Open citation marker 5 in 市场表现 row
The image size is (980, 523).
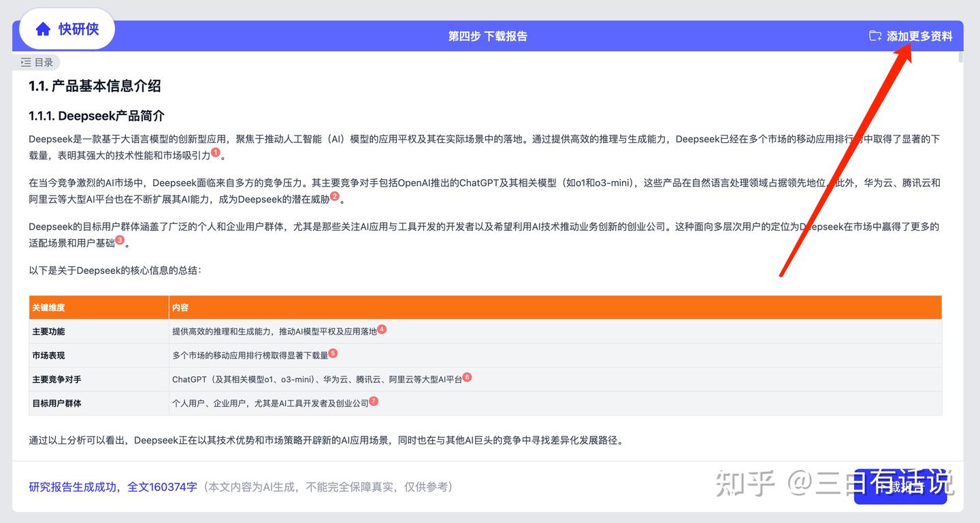pos(333,353)
